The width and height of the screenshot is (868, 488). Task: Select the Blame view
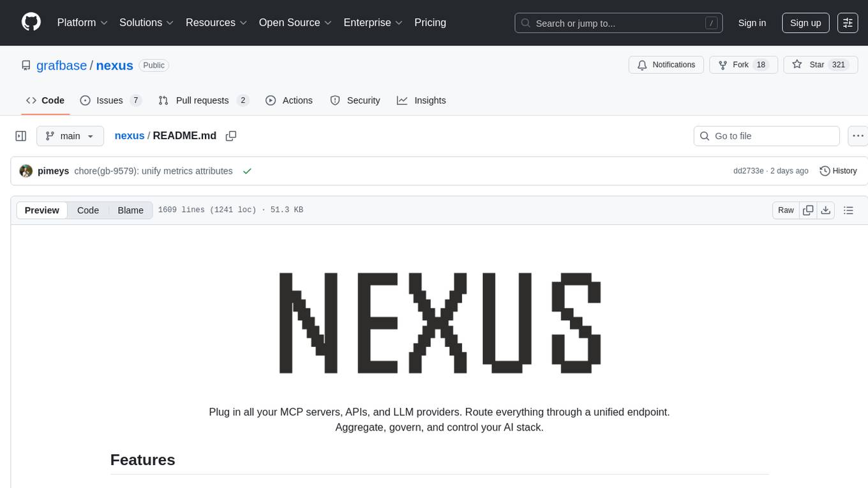130,210
